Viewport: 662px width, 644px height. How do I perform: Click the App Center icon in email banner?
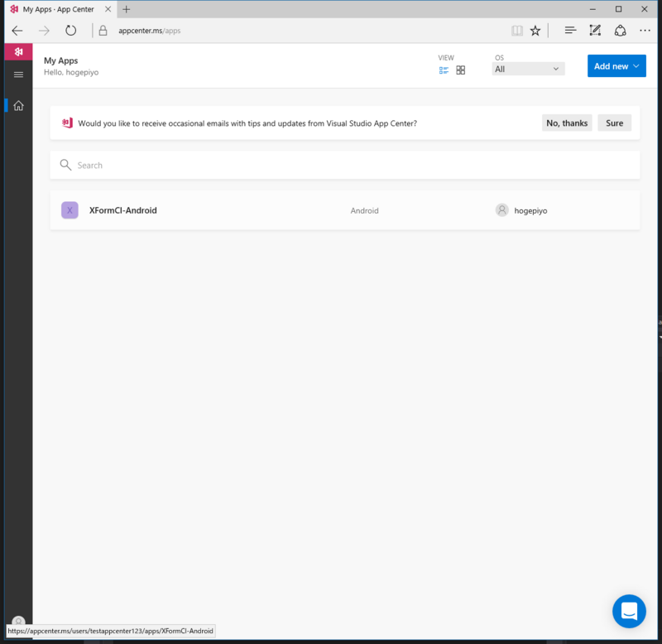click(x=67, y=123)
